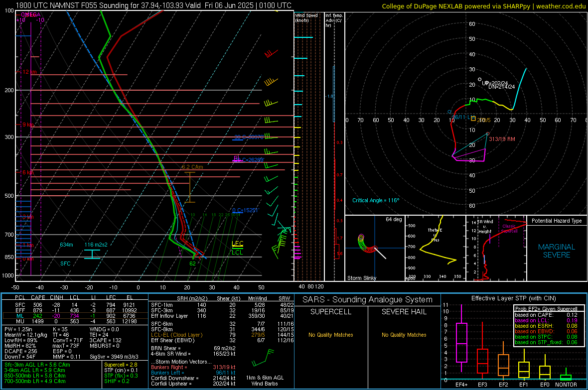588x390 pixels.
Task: Select the Critical Angle = 116° text
Action: (x=376, y=200)
